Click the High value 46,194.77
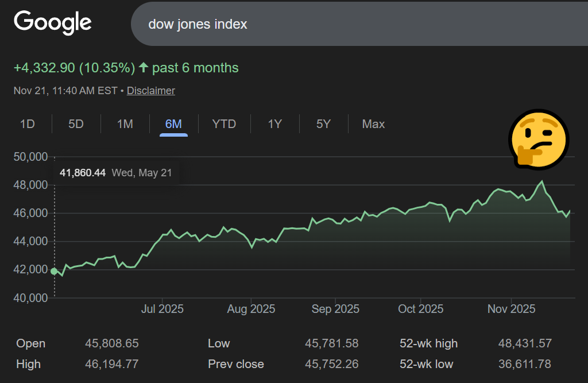This screenshot has width=588, height=383. (112, 364)
